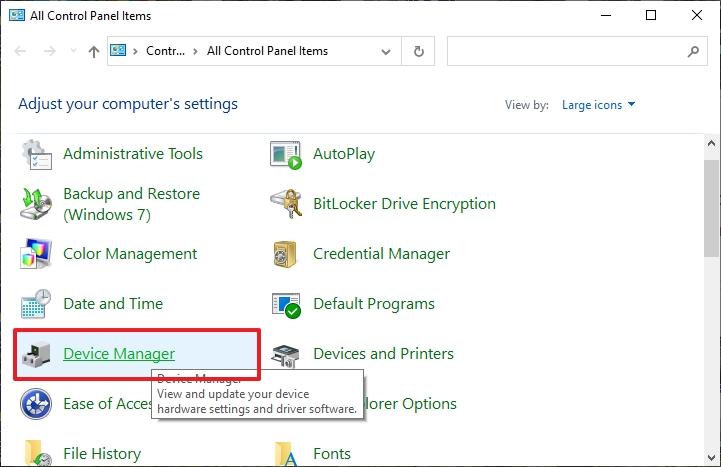Open the Default Programs link

click(374, 304)
